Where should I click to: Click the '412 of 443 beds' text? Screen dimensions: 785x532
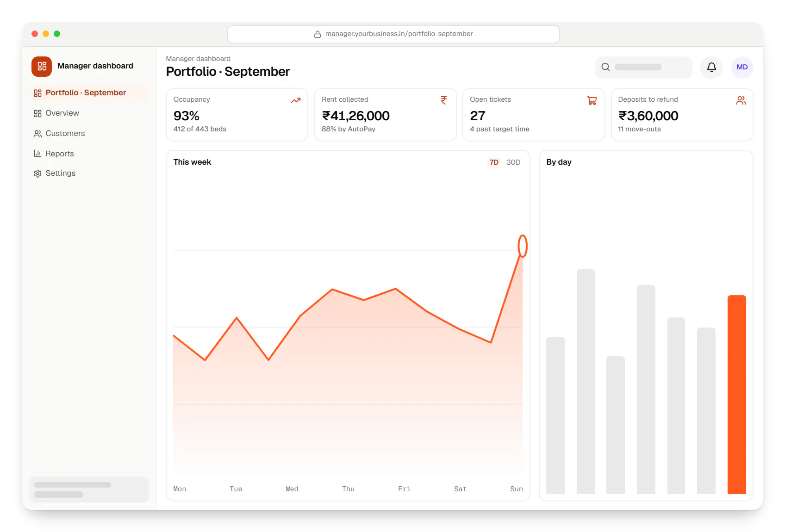pyautogui.click(x=200, y=129)
